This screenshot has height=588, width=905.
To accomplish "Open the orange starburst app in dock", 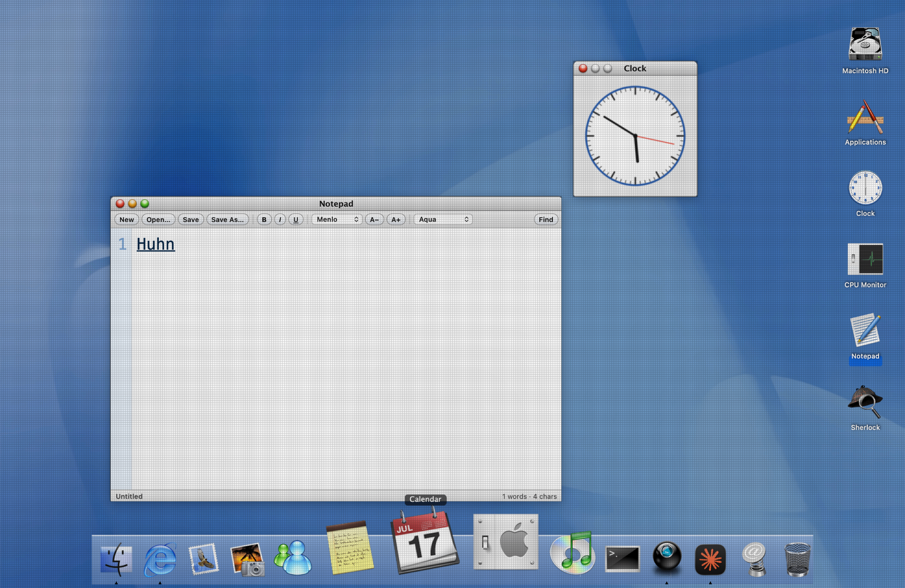I will (x=710, y=560).
